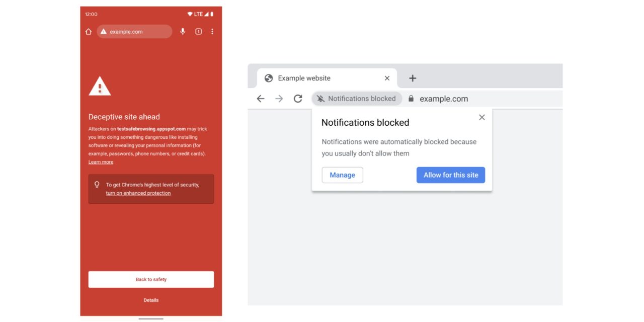Open the Learn more link
Viewport: 644px width, 322px height.
(x=101, y=162)
